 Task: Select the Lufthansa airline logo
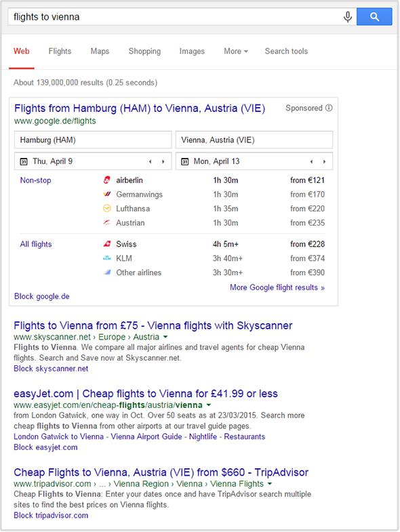pyautogui.click(x=107, y=208)
